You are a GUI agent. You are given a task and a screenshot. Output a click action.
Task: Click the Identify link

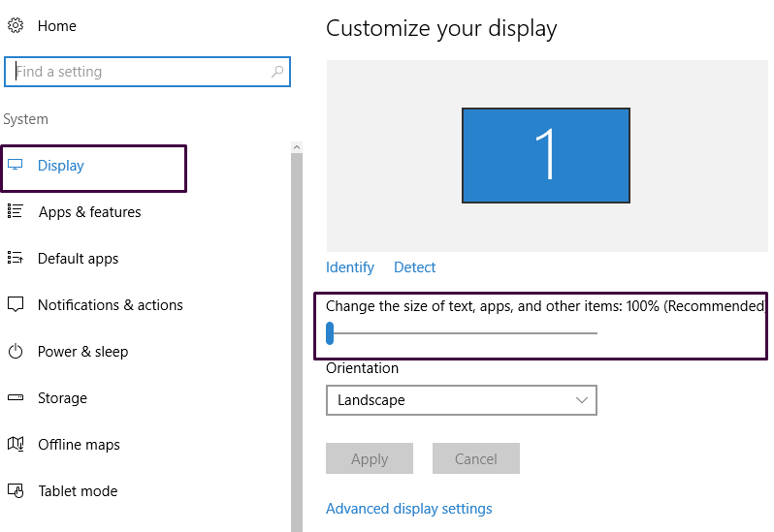pos(350,267)
